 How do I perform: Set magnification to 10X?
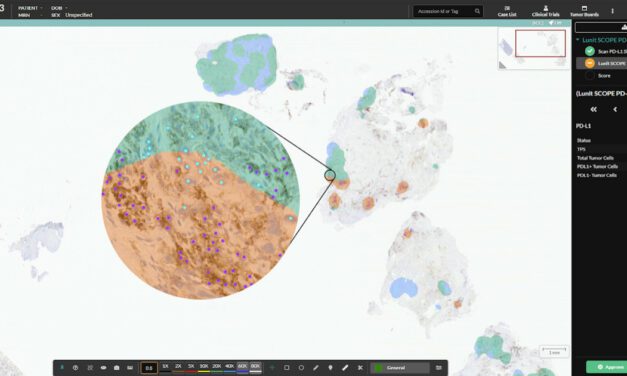coord(204,367)
